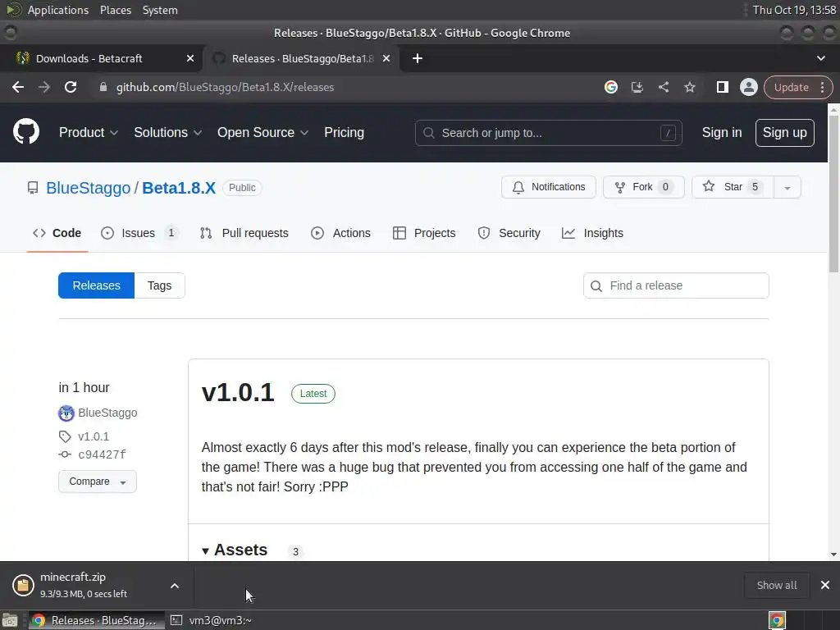Reload the page with the refresh icon
This screenshot has height=630, width=840.
(x=71, y=87)
